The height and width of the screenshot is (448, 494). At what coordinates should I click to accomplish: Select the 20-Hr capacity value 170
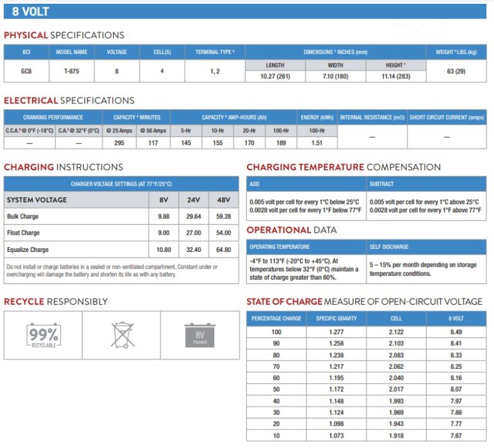249,143
